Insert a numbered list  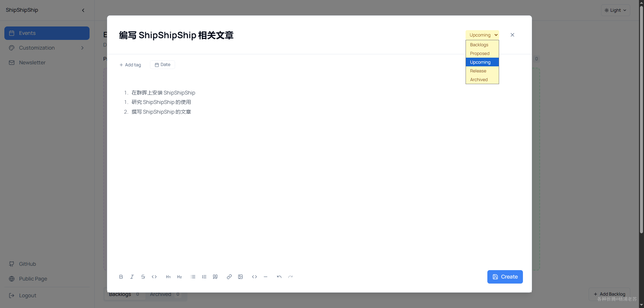tap(204, 277)
